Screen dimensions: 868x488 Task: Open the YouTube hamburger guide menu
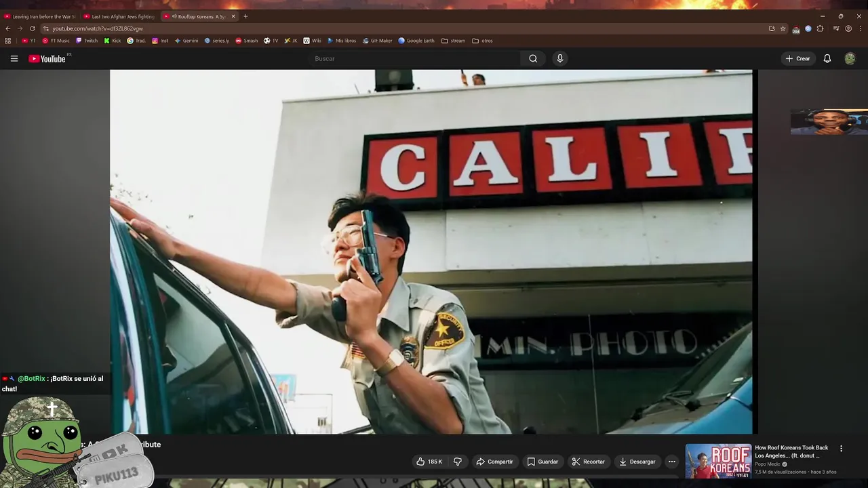tap(14, 58)
